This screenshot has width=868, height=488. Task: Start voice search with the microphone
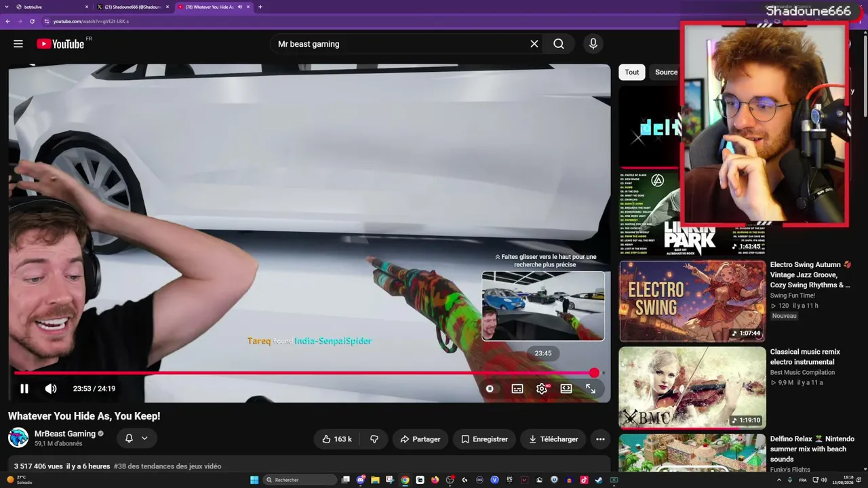[593, 44]
